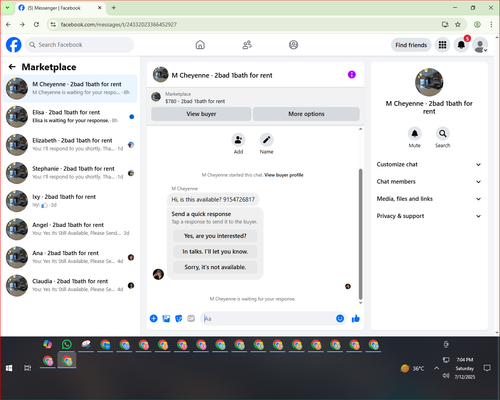500x400 pixels.
Task: Click the blue plus more-actions icon
Action: click(153, 319)
